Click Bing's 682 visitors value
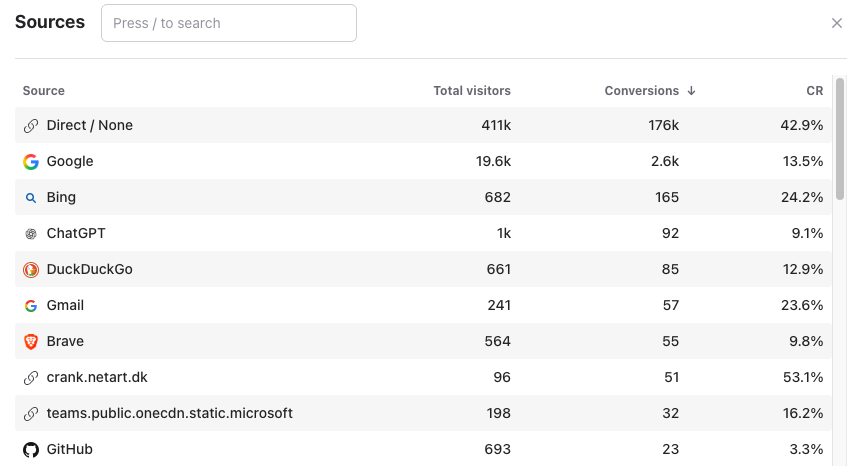Image resolution: width=861 pixels, height=466 pixels. (x=497, y=197)
